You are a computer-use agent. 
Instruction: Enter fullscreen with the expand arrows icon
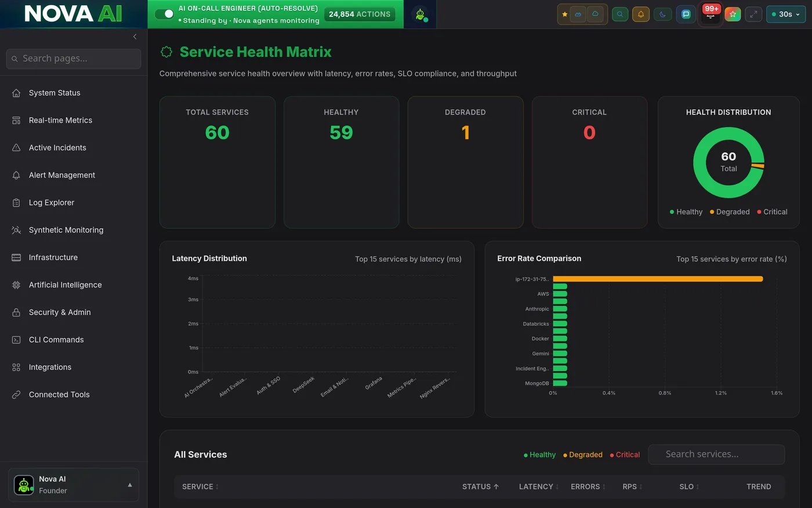tap(753, 15)
